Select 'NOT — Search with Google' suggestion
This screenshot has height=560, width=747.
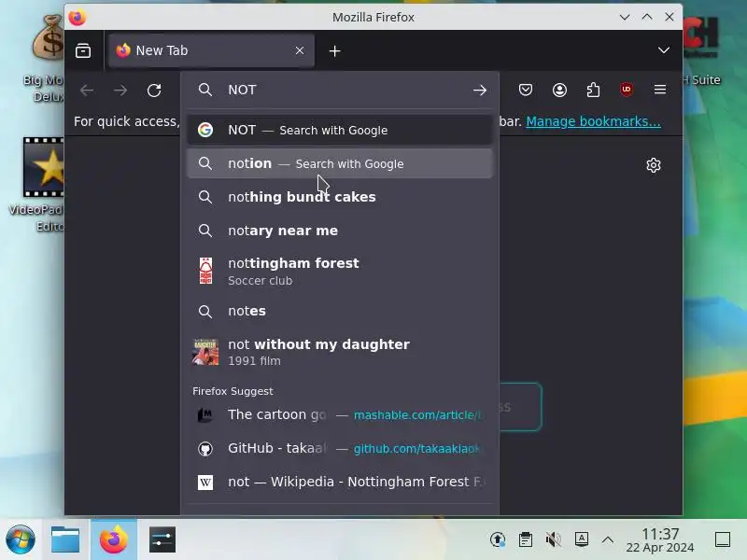click(340, 130)
